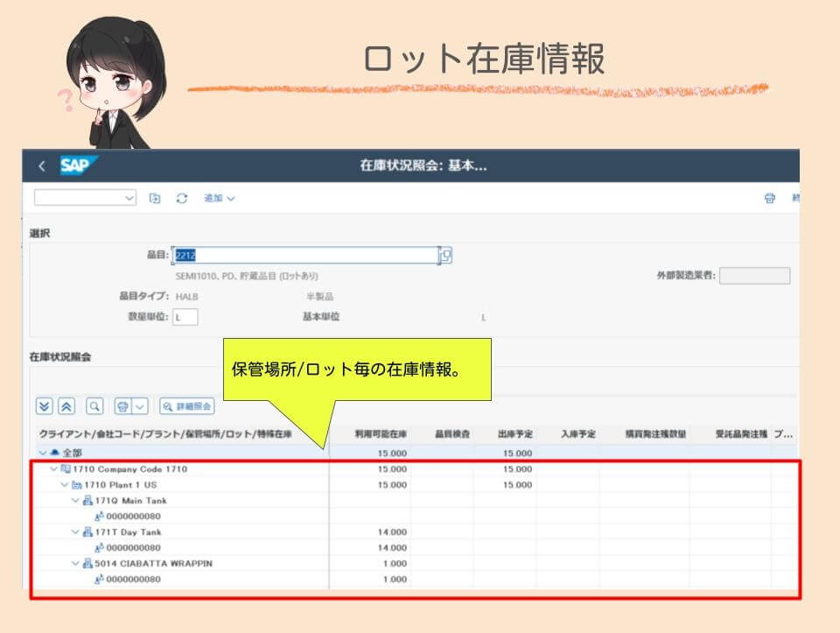
Task: Collapse all tree rows with double-up chevron
Action: click(66, 405)
